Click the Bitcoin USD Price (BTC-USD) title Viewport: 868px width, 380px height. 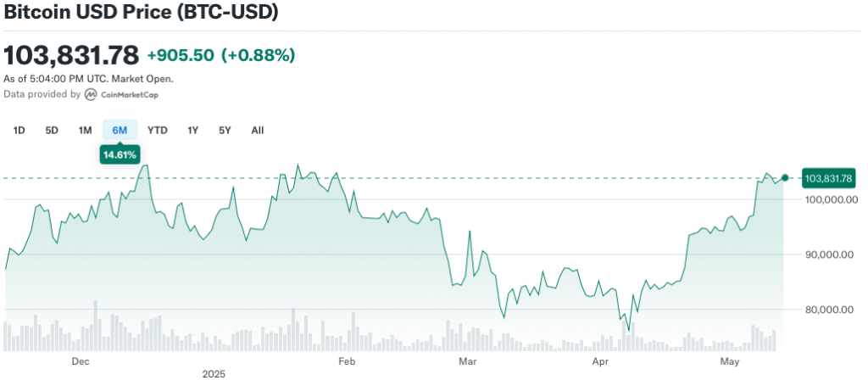pyautogui.click(x=141, y=13)
